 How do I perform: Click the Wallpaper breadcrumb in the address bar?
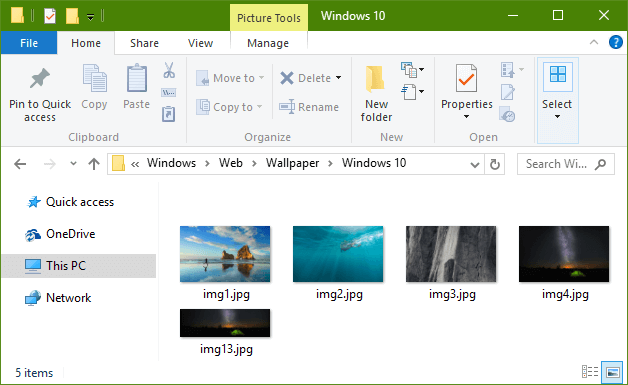pyautogui.click(x=292, y=163)
